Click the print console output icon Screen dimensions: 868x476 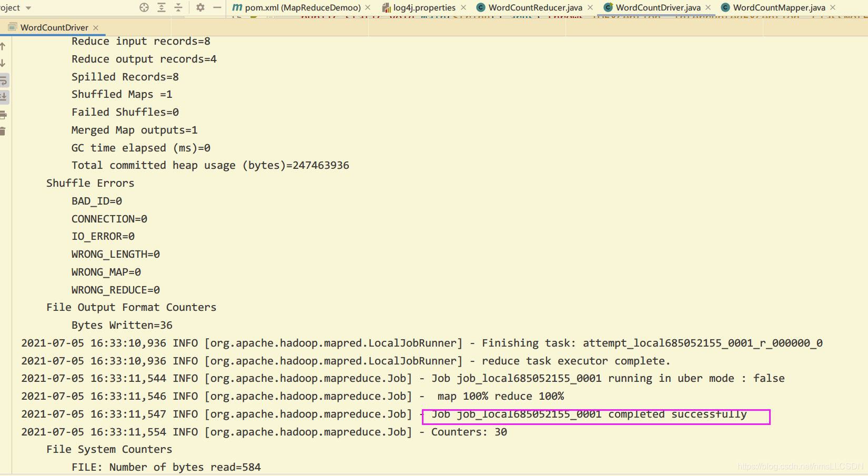click(x=3, y=115)
